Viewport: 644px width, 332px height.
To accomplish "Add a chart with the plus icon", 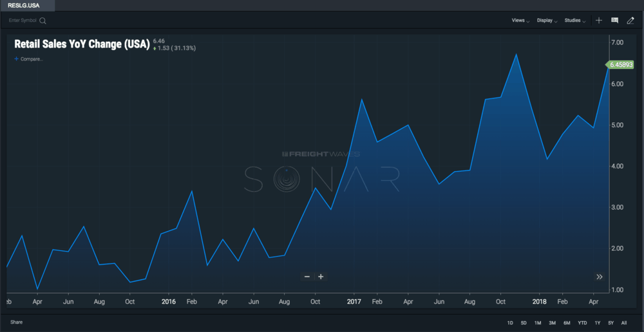I will point(599,21).
